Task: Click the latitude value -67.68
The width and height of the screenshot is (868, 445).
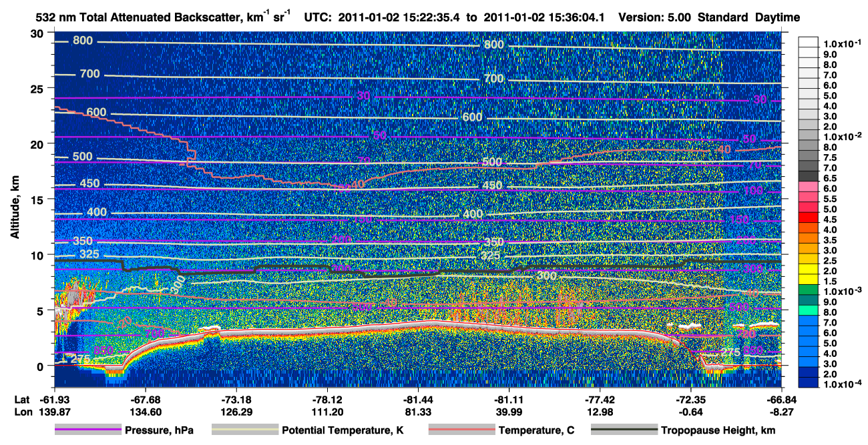Action: pyautogui.click(x=146, y=400)
